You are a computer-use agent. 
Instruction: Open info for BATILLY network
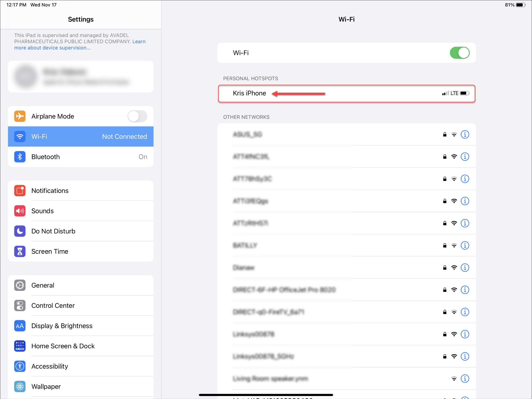pos(465,245)
